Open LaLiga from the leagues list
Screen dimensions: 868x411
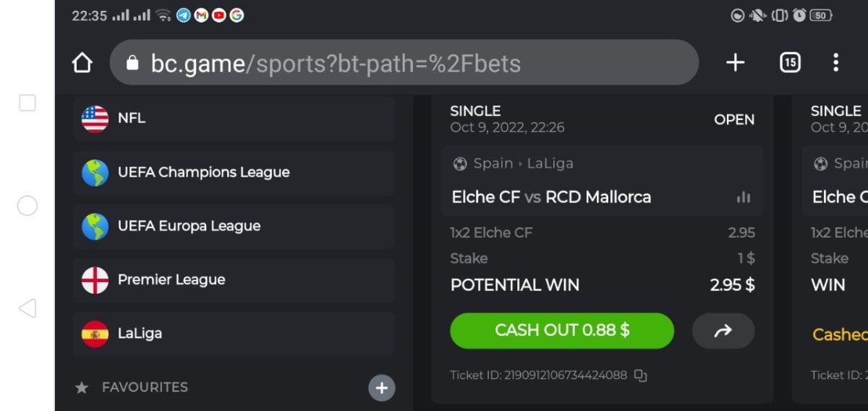tap(233, 334)
